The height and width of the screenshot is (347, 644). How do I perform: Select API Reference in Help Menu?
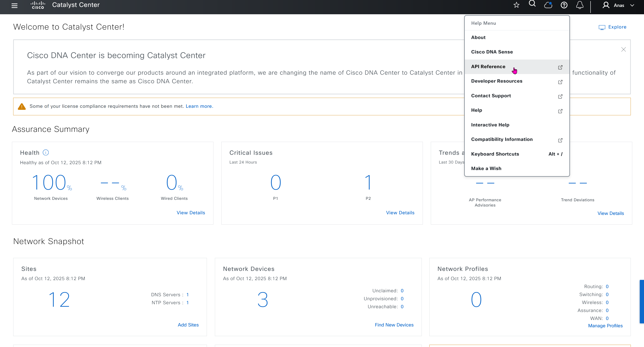tap(488, 66)
